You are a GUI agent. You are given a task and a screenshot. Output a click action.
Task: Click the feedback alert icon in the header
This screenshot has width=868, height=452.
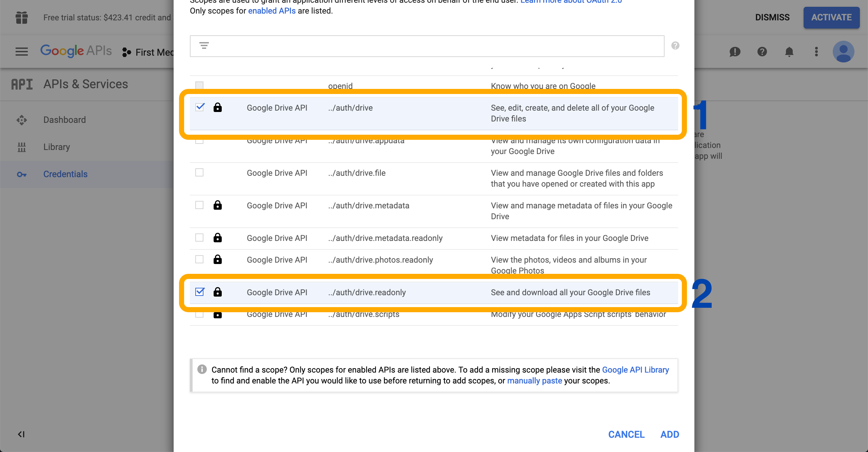point(735,52)
